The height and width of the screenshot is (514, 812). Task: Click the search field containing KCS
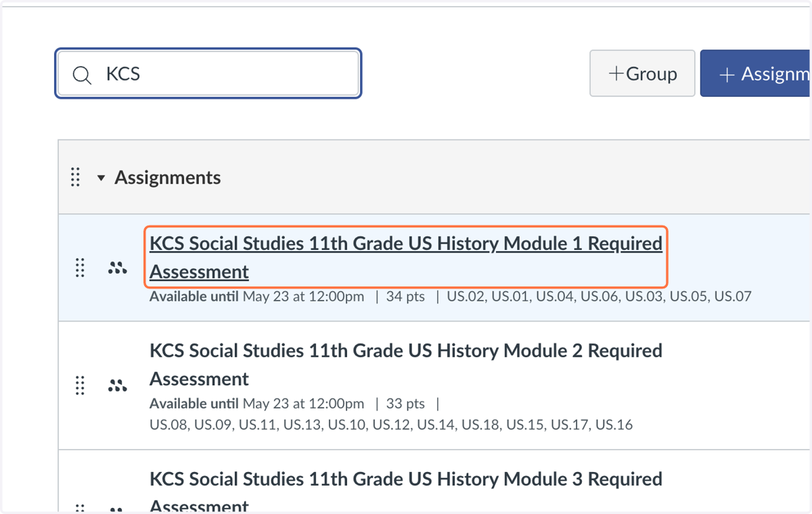click(208, 74)
